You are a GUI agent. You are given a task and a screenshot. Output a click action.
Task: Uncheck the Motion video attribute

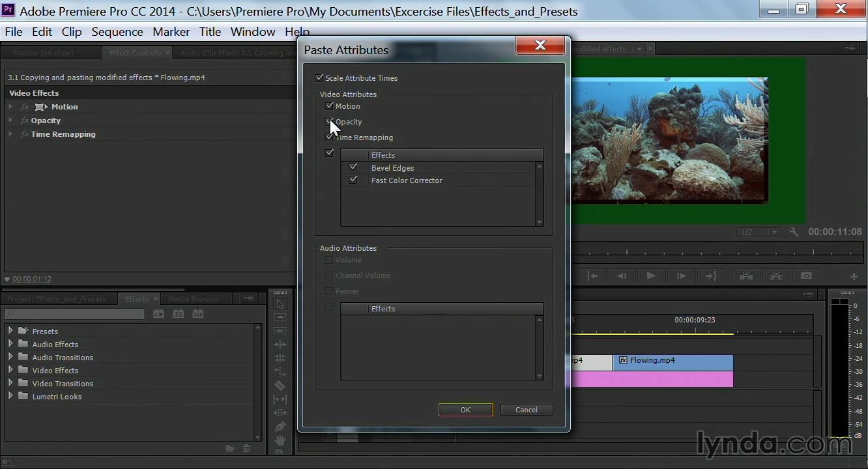329,106
